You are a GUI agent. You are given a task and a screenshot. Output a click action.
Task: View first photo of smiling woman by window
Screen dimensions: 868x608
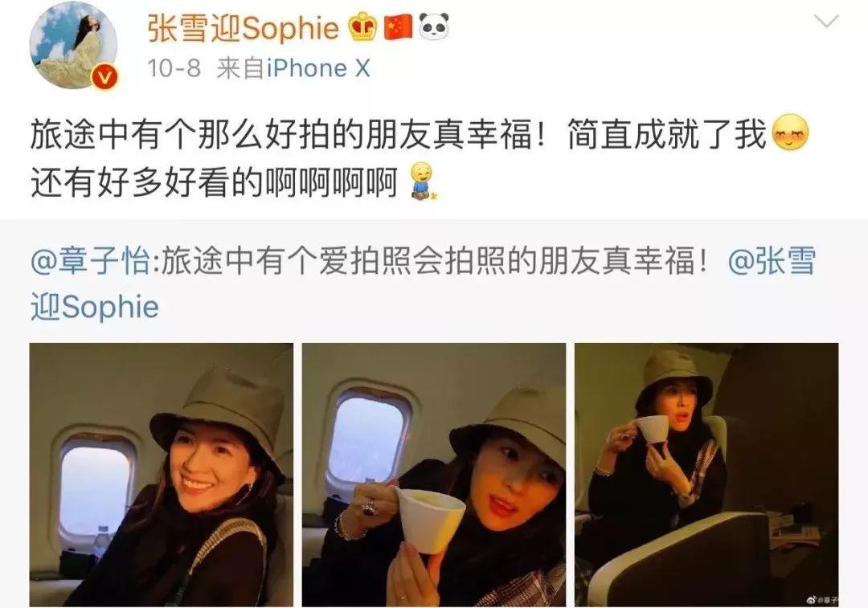tap(161, 475)
